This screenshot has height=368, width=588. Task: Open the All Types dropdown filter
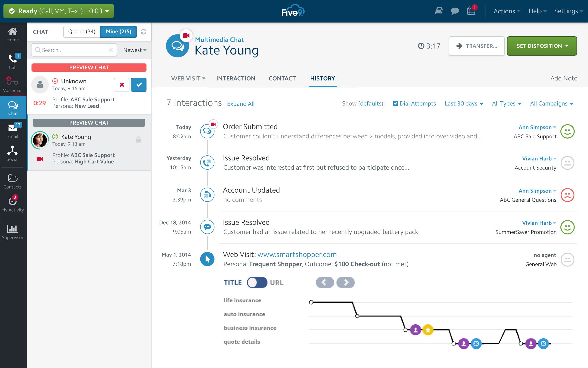(x=506, y=103)
